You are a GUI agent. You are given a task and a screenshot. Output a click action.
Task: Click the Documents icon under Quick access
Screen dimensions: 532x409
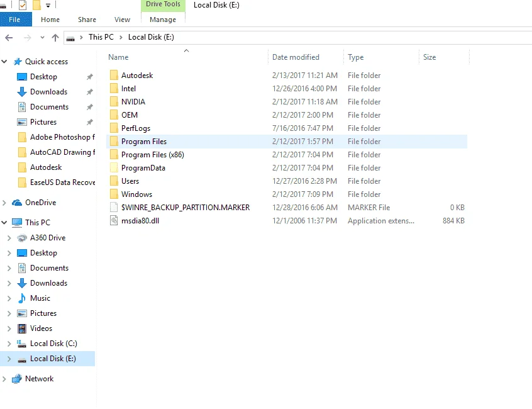[x=22, y=107]
